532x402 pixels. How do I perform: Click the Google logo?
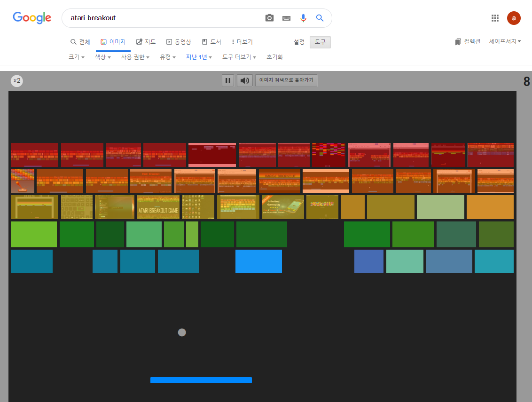pyautogui.click(x=32, y=18)
